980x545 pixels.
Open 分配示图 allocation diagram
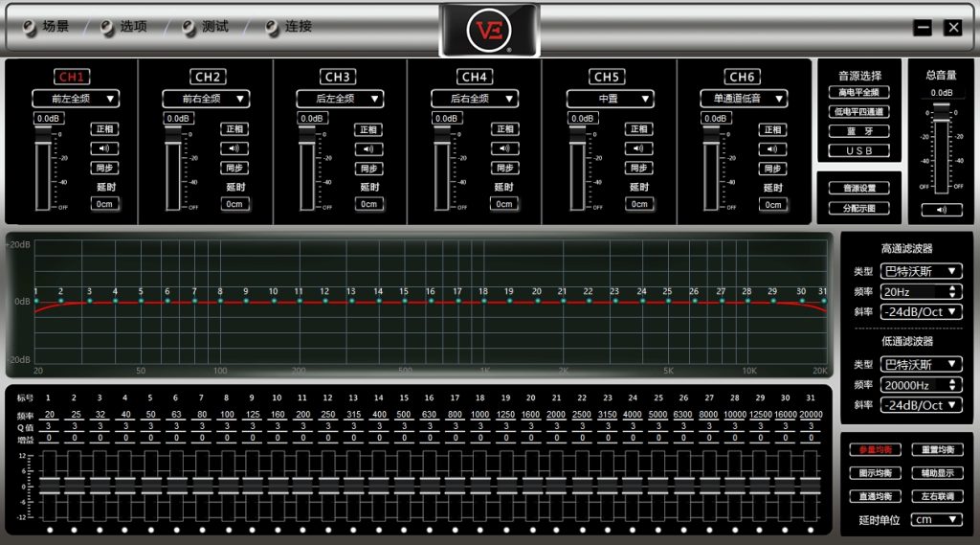(x=859, y=209)
